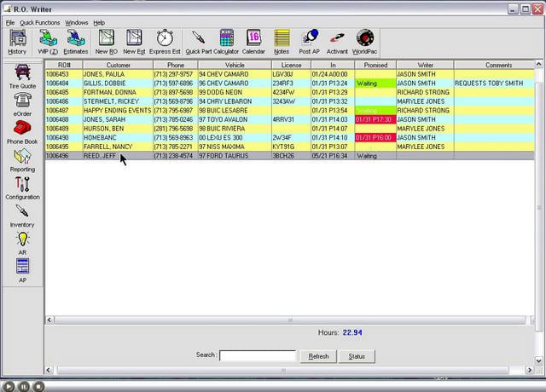The height and width of the screenshot is (392, 546).
Task: Click the Writer column header
Action: pos(425,65)
